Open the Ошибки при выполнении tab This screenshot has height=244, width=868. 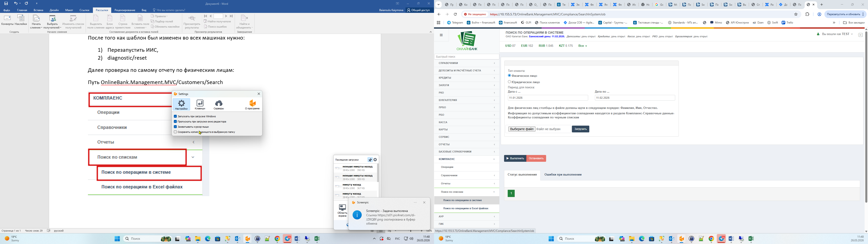[x=563, y=175]
